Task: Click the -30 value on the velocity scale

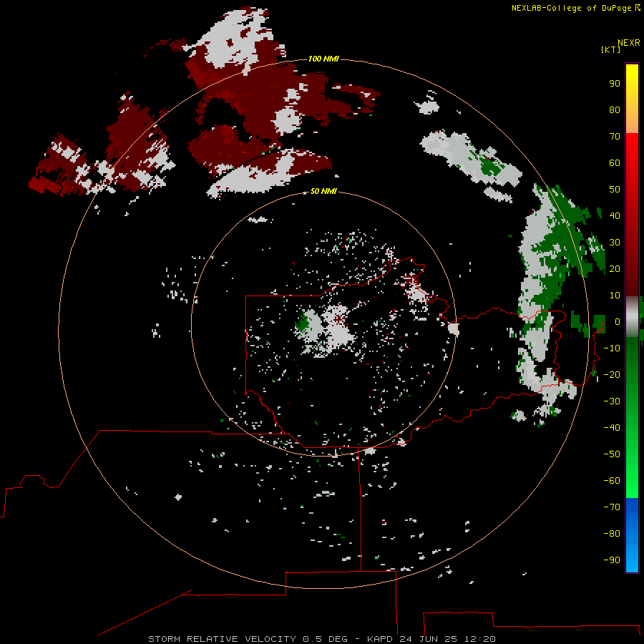Action: pos(612,401)
